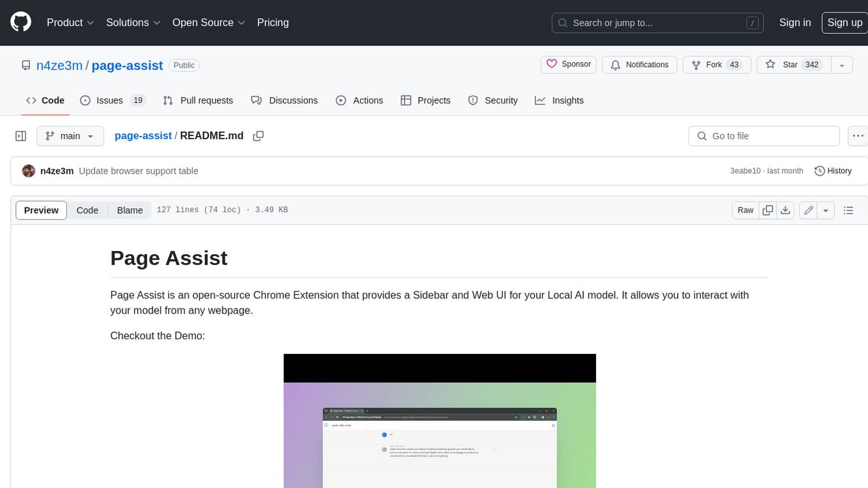The width and height of the screenshot is (868, 488).
Task: Open the n4ze3m owner profile
Action: click(x=59, y=65)
